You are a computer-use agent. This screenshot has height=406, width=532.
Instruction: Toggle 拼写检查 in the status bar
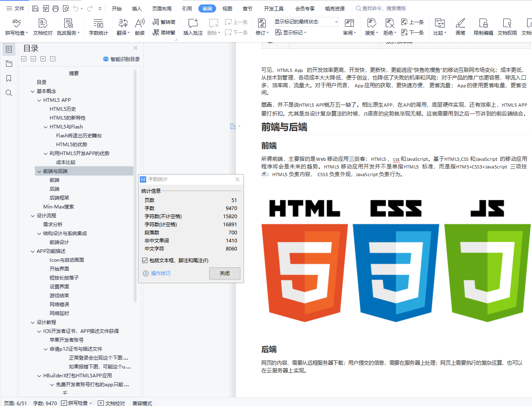tap(75, 403)
